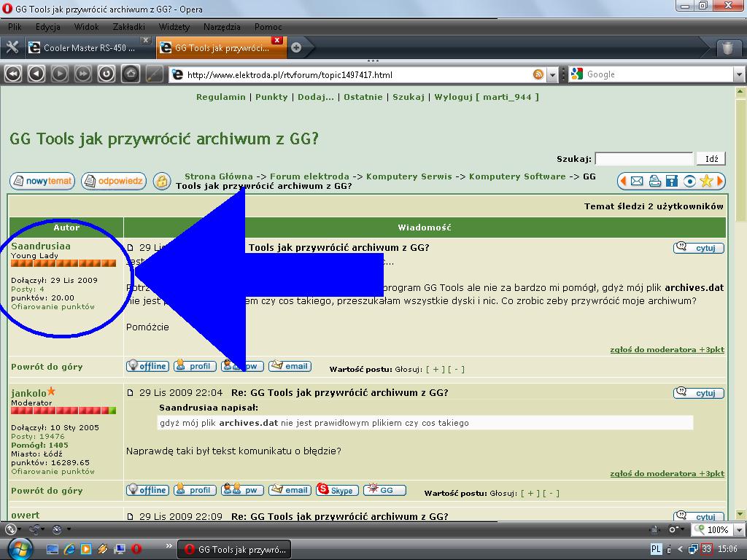Click the wand password icon
Screen dimensions: 747x560
pos(154,74)
